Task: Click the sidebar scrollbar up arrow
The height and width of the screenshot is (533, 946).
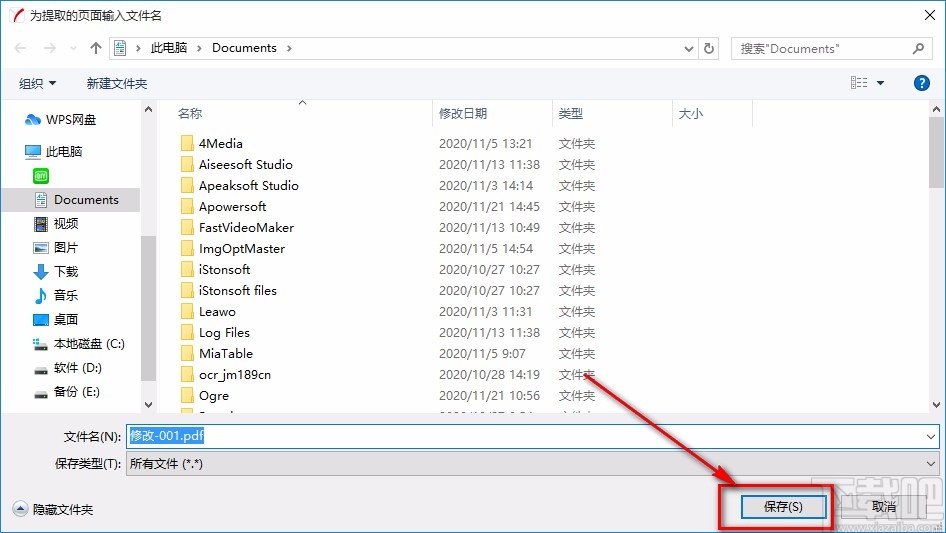Action: pos(148,109)
